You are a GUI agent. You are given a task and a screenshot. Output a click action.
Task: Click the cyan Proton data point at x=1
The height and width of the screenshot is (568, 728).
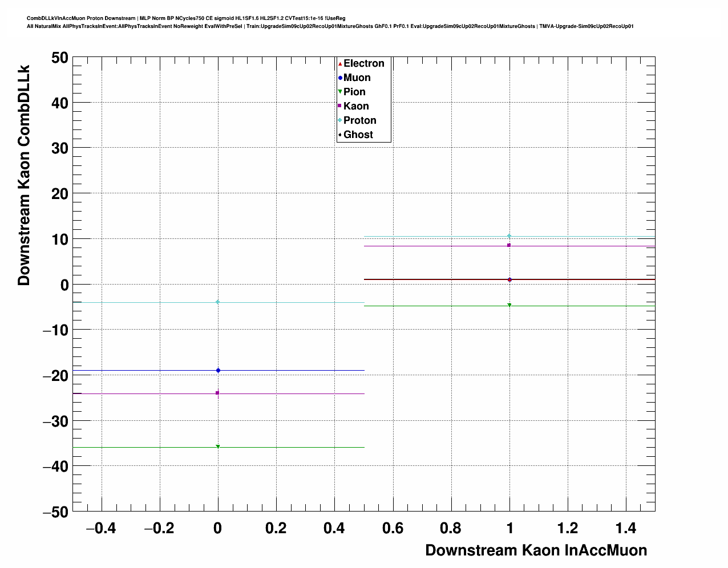[509, 236]
